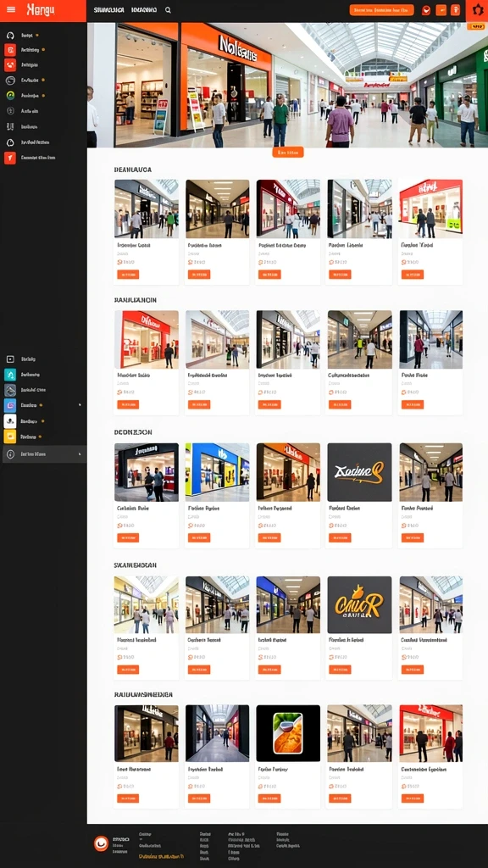
Task: Click first nav menu item beside the logo
Action: (109, 10)
